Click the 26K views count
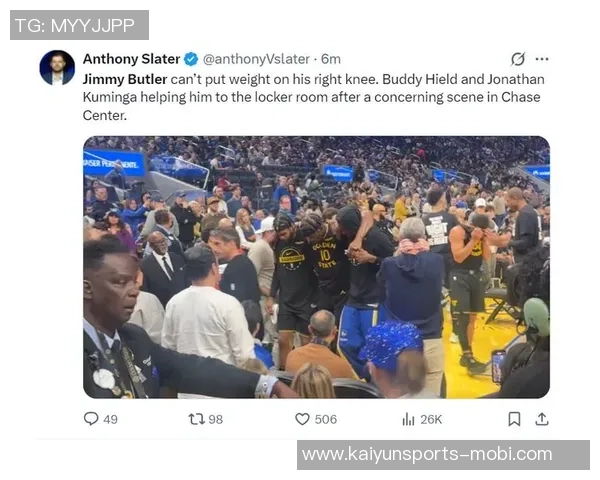Screen dimensions: 600x480 click(431, 420)
